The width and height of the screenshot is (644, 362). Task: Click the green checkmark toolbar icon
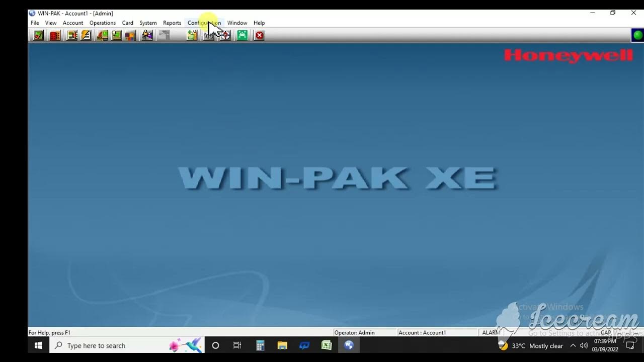point(38,35)
